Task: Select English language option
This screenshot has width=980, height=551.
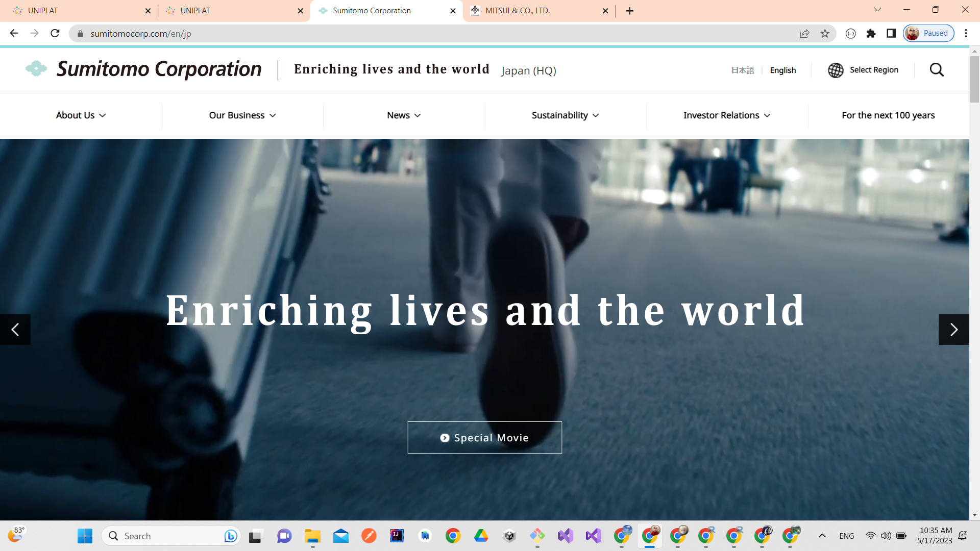Action: 782,70
